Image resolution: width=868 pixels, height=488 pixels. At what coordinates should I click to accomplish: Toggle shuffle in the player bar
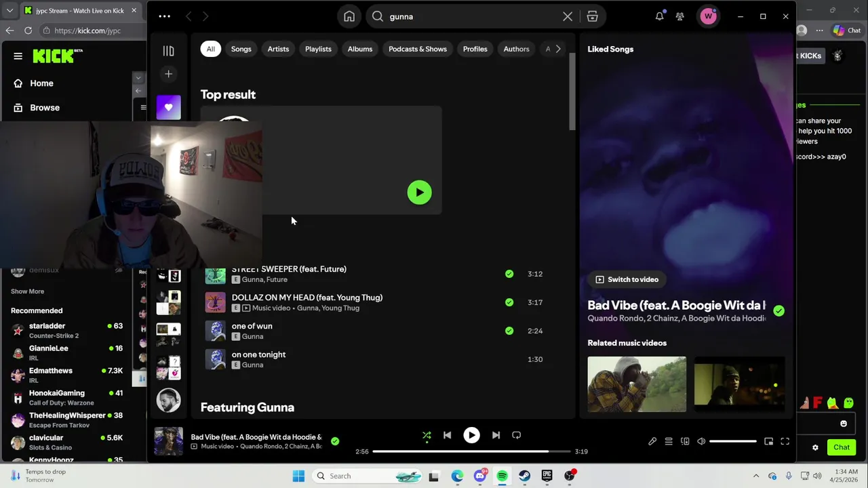pos(427,435)
